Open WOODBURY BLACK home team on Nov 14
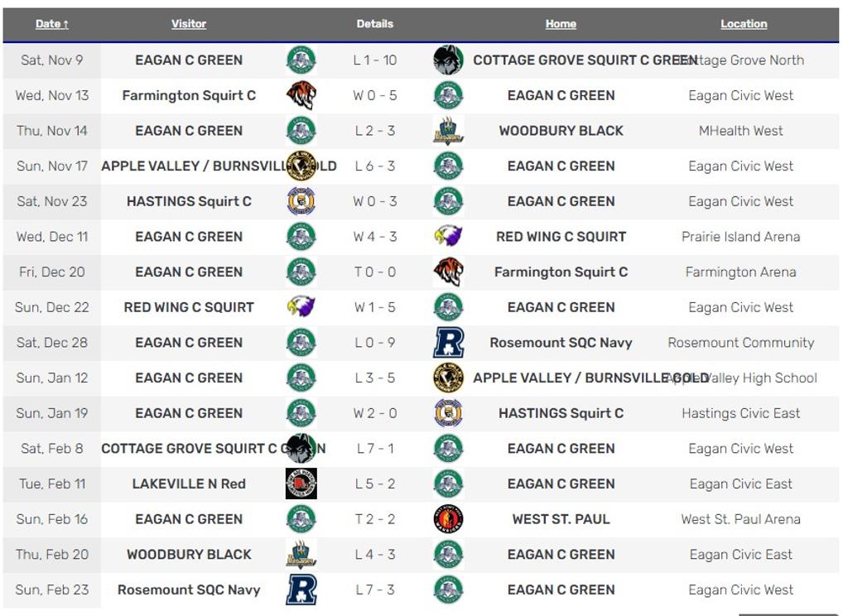The image size is (848, 616). 561,131
